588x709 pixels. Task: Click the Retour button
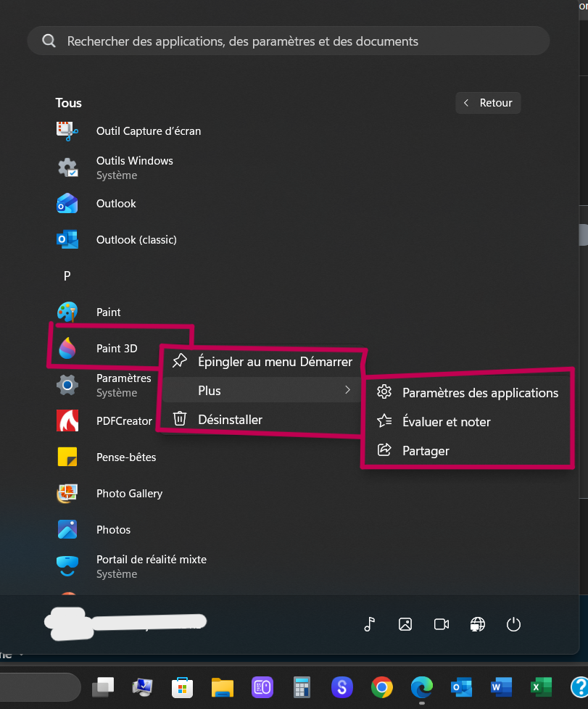(x=488, y=103)
